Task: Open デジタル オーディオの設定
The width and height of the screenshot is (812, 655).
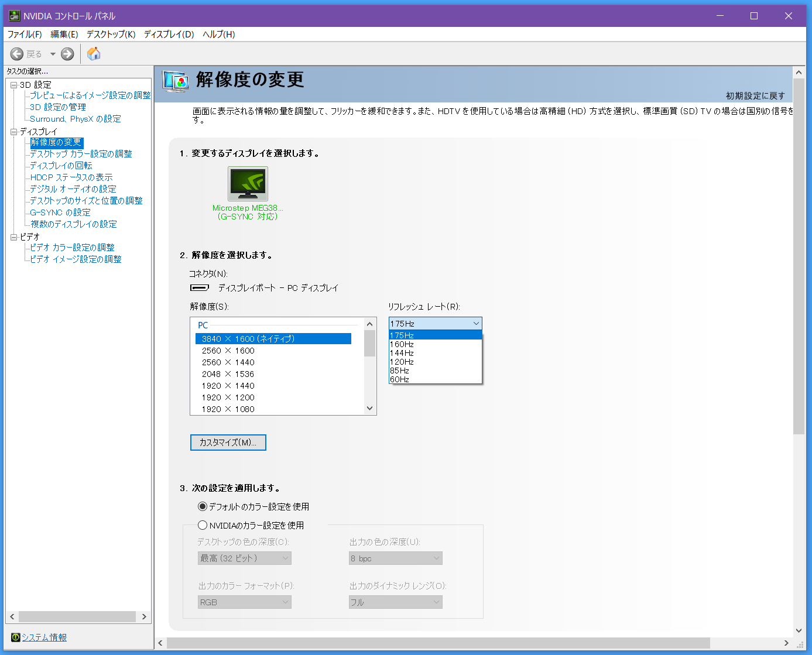Action: pos(73,189)
